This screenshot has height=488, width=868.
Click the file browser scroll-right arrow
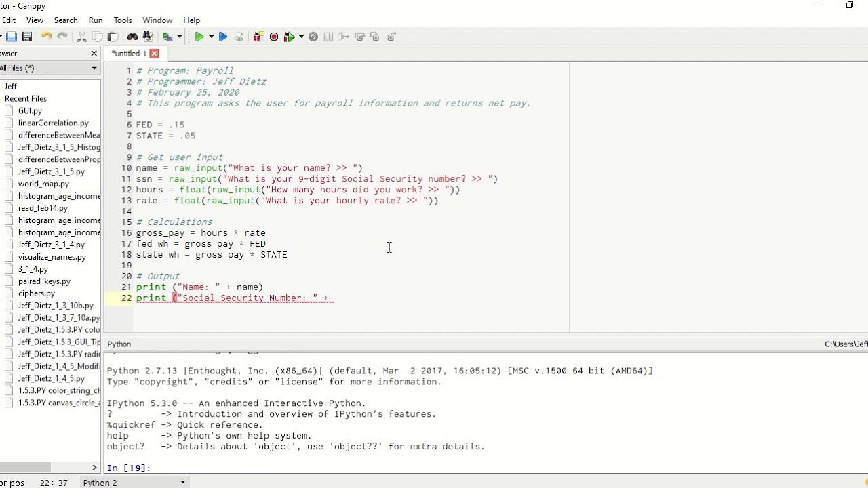[x=94, y=468]
